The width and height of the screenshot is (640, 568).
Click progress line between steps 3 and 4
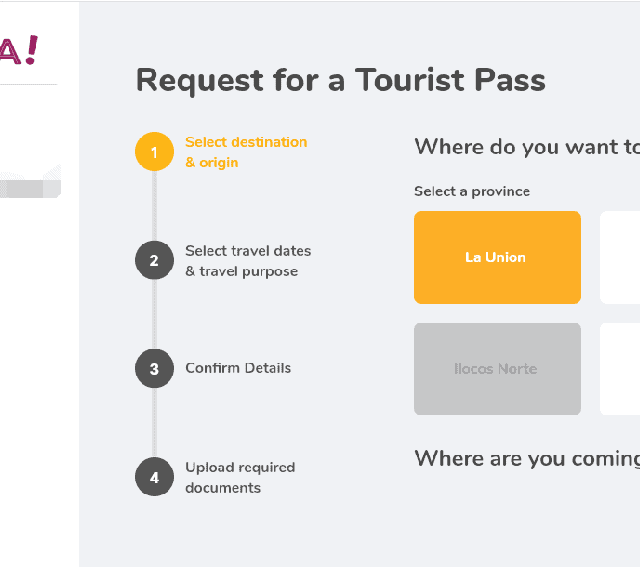[154, 423]
